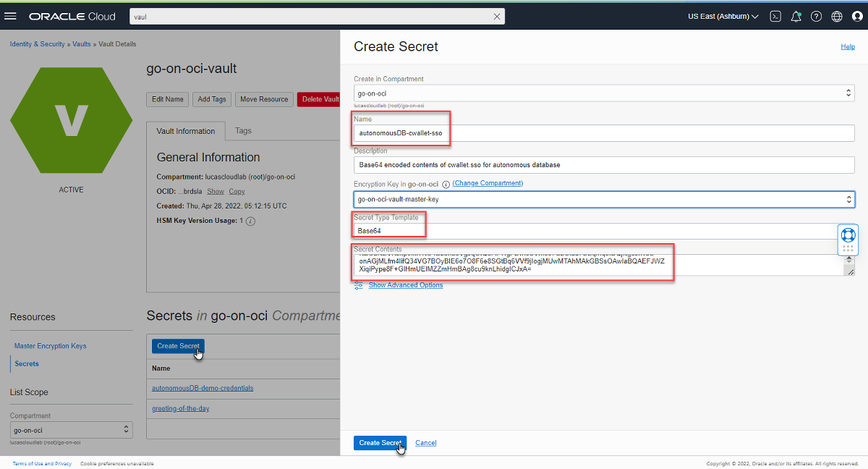This screenshot has width=868, height=469.
Task: Open the language globe icon
Action: point(837,16)
